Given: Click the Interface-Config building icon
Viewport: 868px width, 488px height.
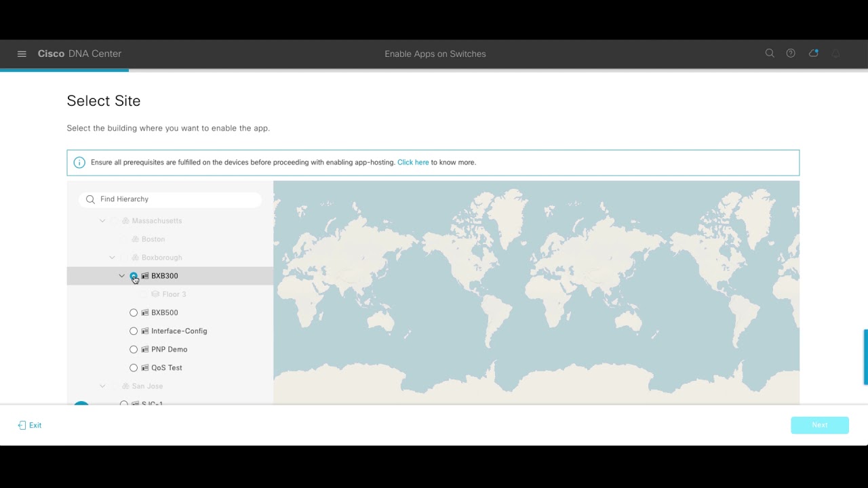Looking at the screenshot, I should pos(145,331).
